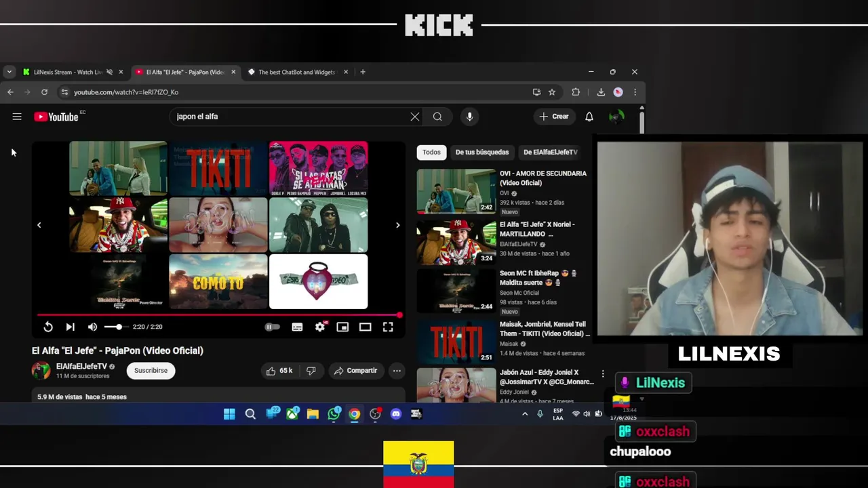Start voice search with the microphone

click(x=469, y=117)
